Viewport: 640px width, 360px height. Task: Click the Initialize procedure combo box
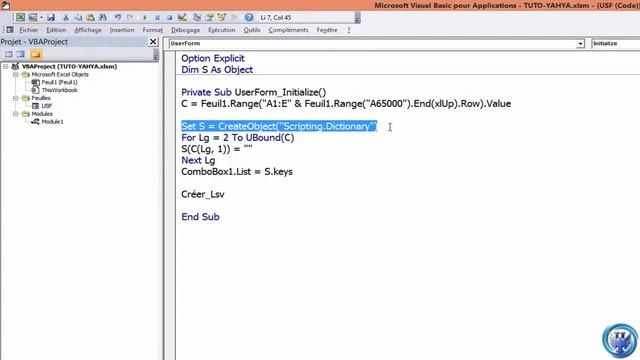(x=615, y=44)
